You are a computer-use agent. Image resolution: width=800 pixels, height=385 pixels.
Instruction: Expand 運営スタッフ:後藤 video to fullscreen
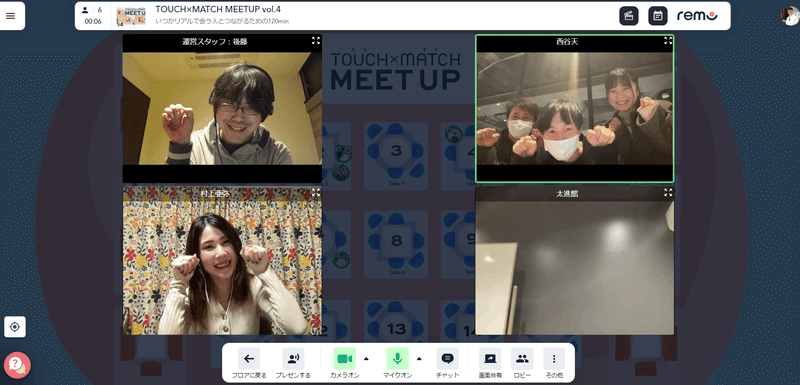[x=315, y=41]
